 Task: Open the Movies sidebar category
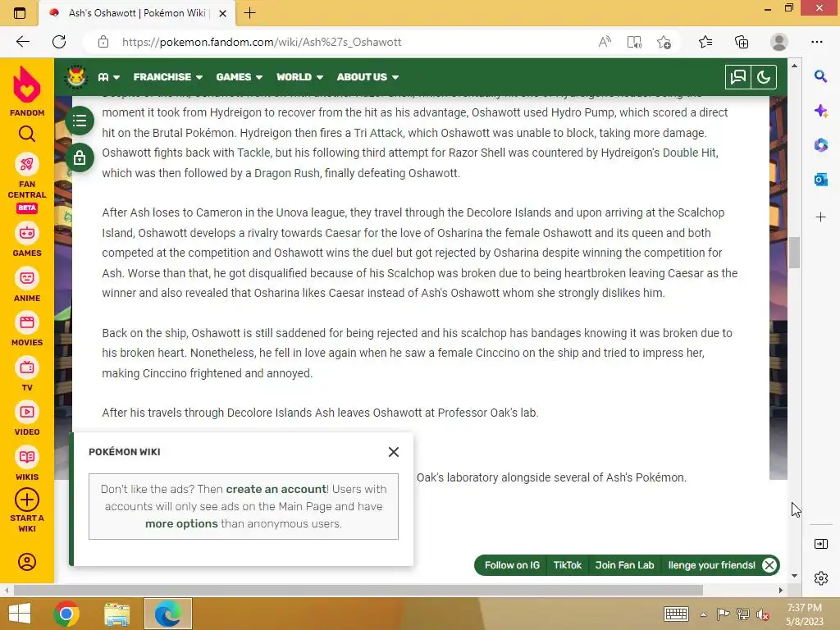click(27, 330)
